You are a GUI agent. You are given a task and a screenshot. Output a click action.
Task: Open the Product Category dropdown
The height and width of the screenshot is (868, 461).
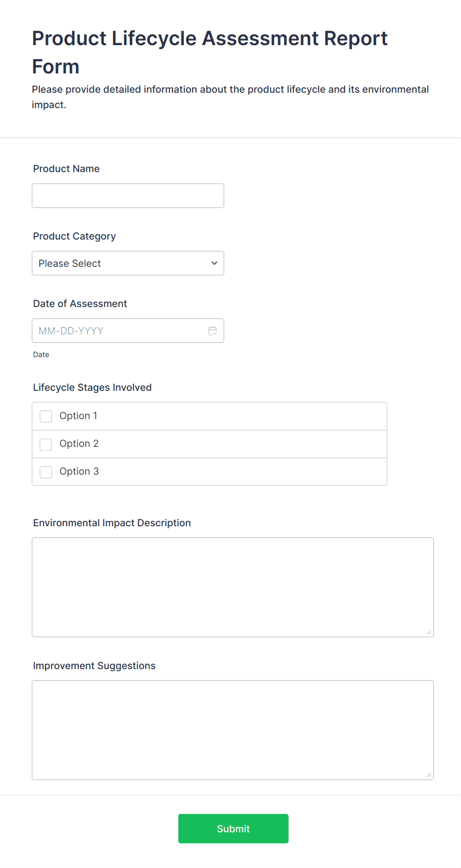click(x=128, y=263)
